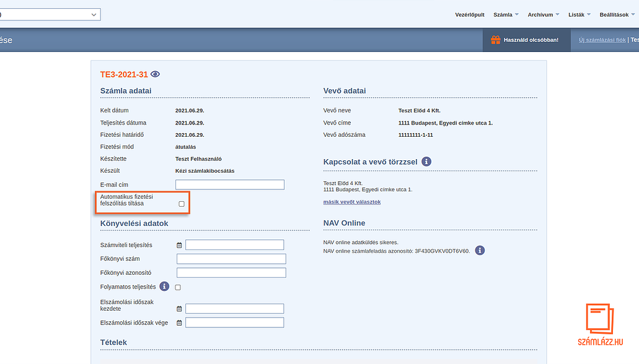Click the info icon next to Folyamatos teljesítés
Image resolution: width=639 pixels, height=364 pixels.
(164, 287)
